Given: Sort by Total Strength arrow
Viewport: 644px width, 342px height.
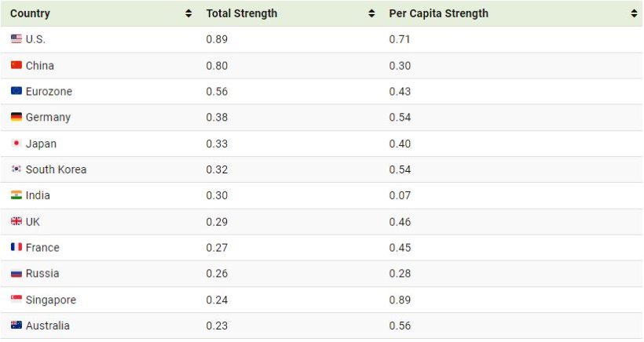Looking at the screenshot, I should (x=371, y=13).
